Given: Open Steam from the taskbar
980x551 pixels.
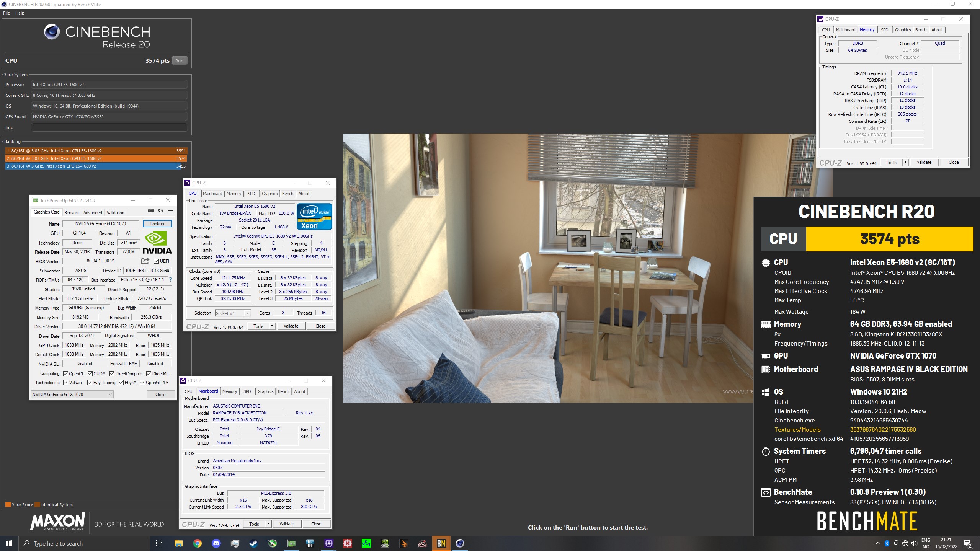Looking at the screenshot, I should pos(253,543).
